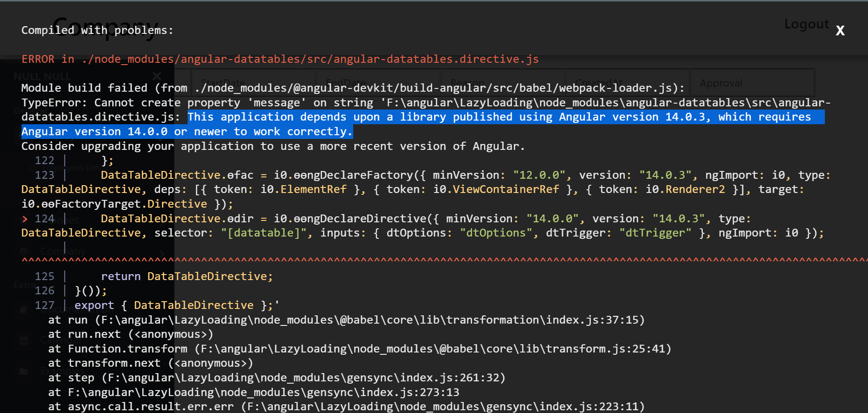Screen dimensions: 868x413
Task: Click the angular-datatables.directive.js error path
Action: coord(310,59)
